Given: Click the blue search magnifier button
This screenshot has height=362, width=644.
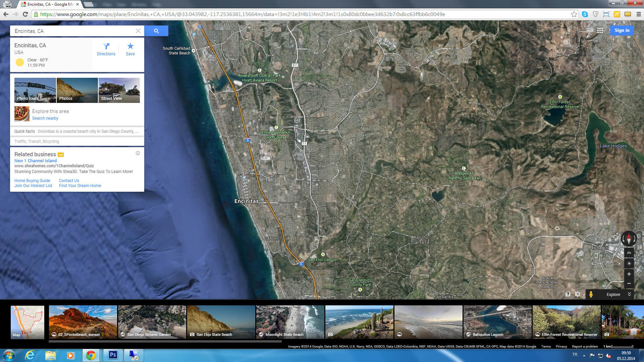Looking at the screenshot, I should [156, 31].
